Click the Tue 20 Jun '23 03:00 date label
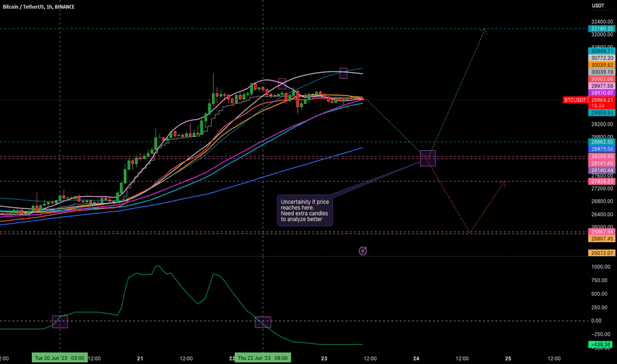This screenshot has height=364, width=617. tap(60, 357)
